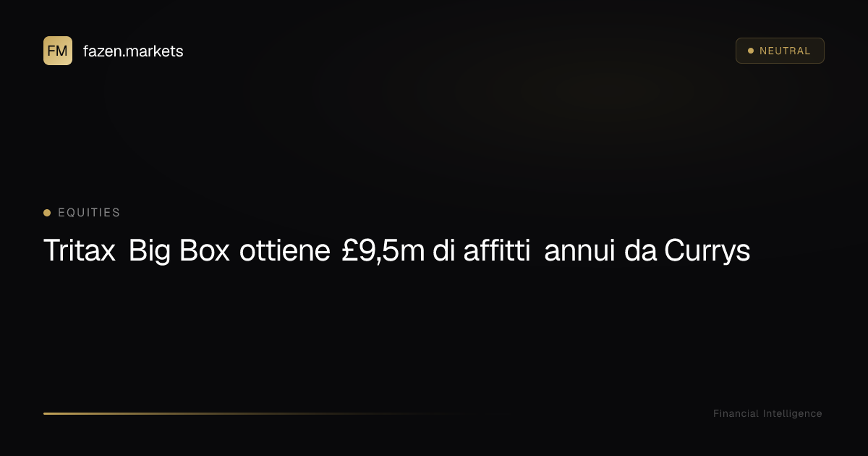Image resolution: width=868 pixels, height=456 pixels.
Task: Click the £9,5m figure in headline
Action: [383, 251]
